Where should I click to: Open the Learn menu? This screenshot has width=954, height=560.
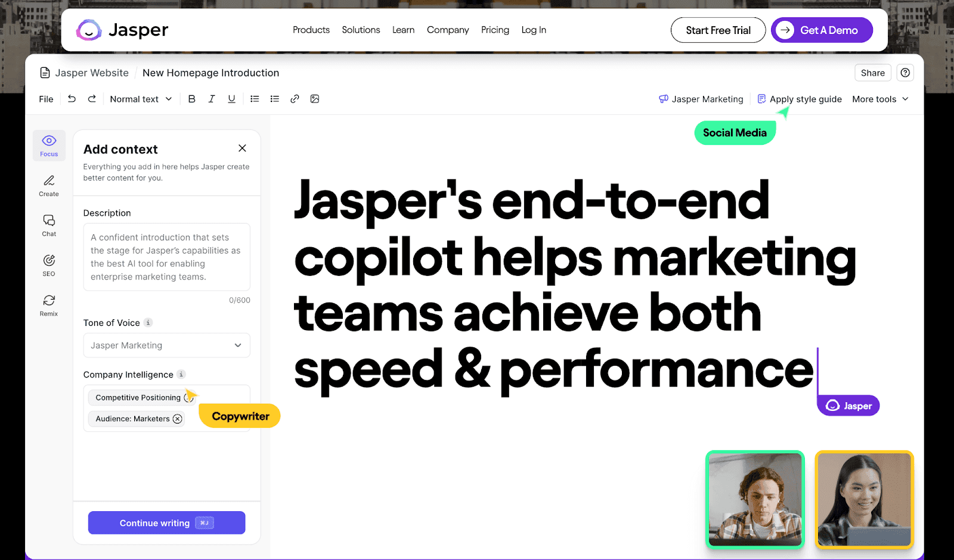[x=403, y=30]
